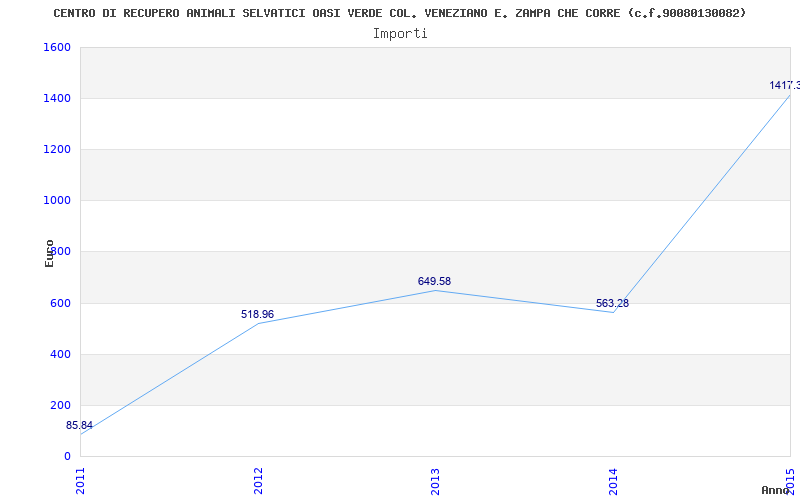Click the 'Euro' y-axis title

click(50, 253)
